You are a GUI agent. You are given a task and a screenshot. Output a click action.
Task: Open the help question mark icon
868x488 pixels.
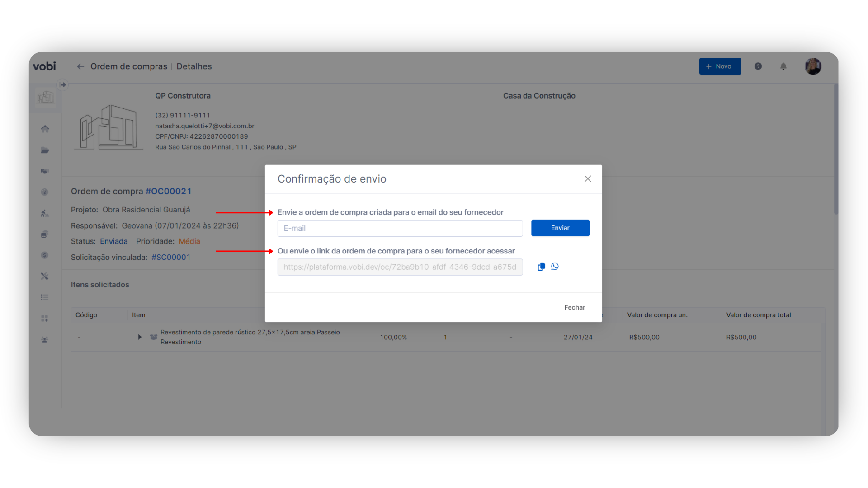pyautogui.click(x=758, y=66)
